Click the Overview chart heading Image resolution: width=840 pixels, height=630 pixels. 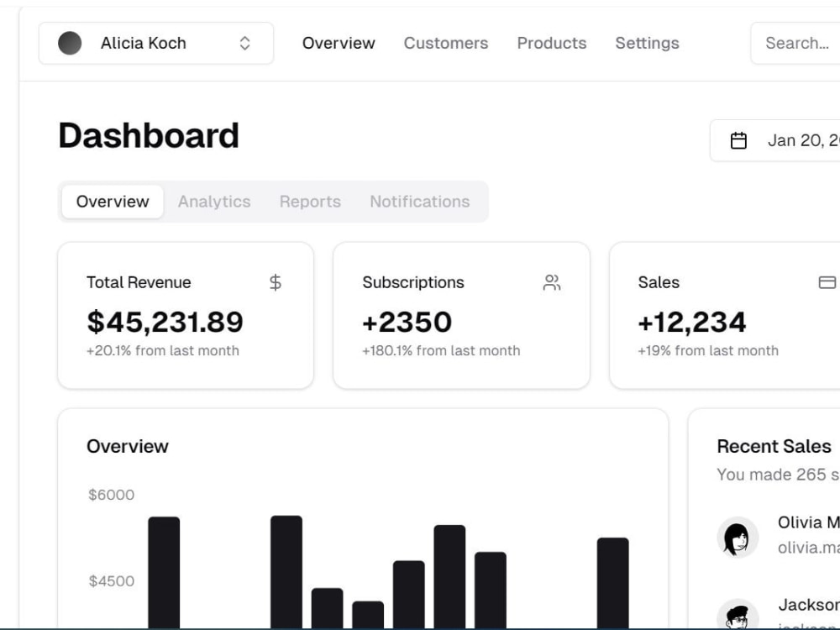128,446
